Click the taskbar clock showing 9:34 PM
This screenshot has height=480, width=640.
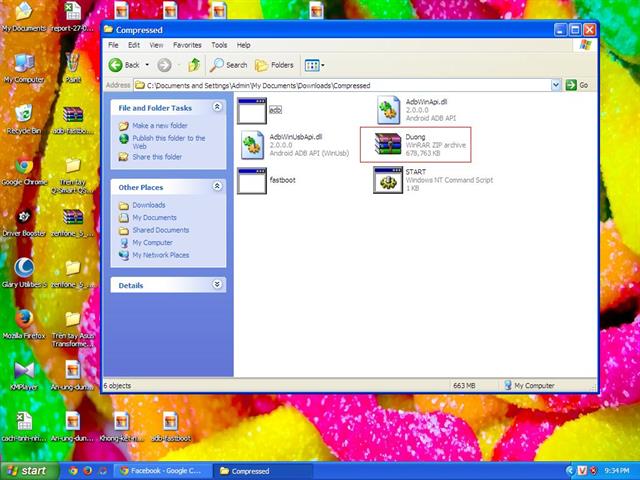click(x=617, y=471)
